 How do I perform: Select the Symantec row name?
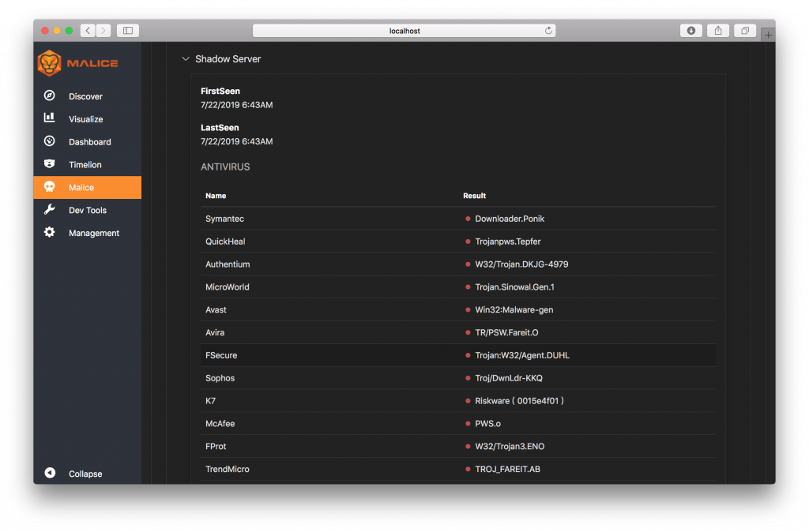[224, 219]
